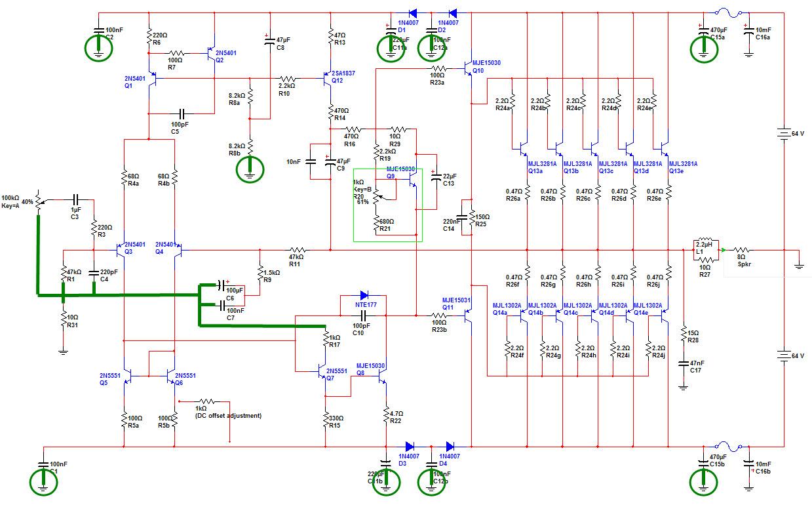Viewport: 812px width, 505px height.
Task: Select the Q14e MJL1302A output transistor
Action: pos(664,315)
